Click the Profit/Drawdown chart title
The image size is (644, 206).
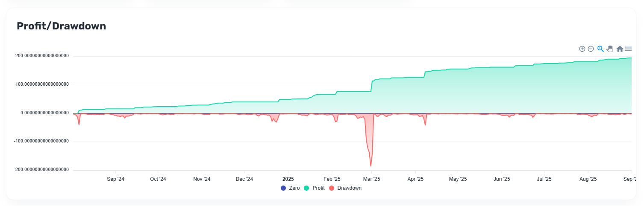pos(61,26)
